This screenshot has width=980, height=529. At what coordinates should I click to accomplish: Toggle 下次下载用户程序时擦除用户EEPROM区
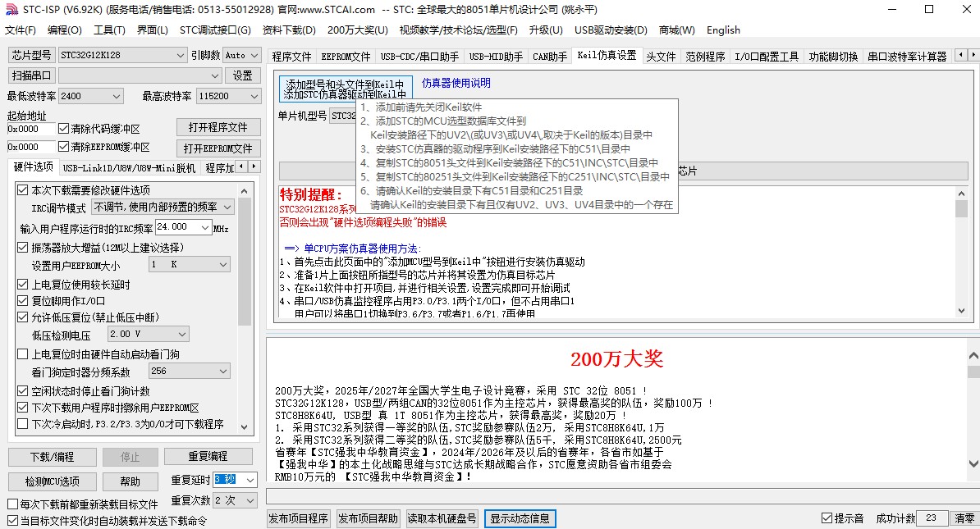coord(23,408)
